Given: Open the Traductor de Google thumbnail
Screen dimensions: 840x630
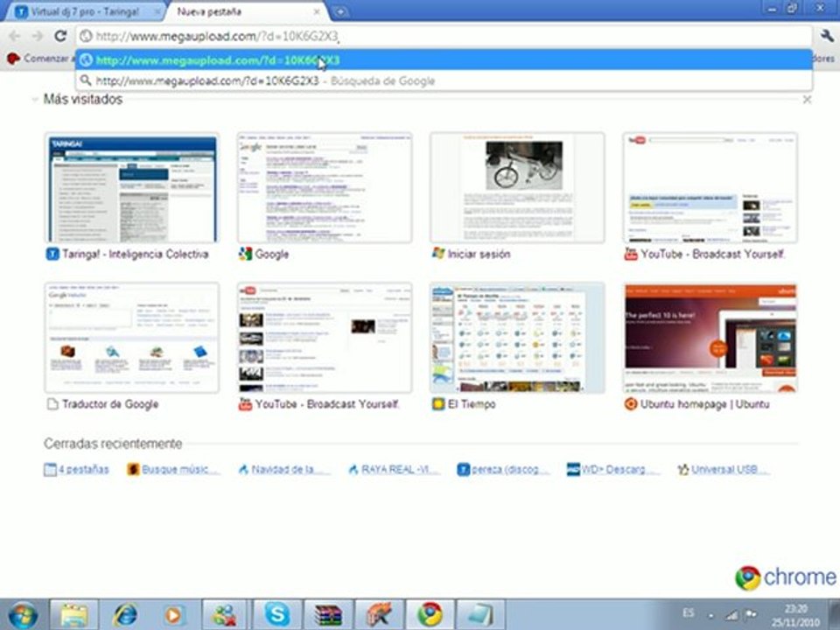Looking at the screenshot, I should click(x=132, y=338).
